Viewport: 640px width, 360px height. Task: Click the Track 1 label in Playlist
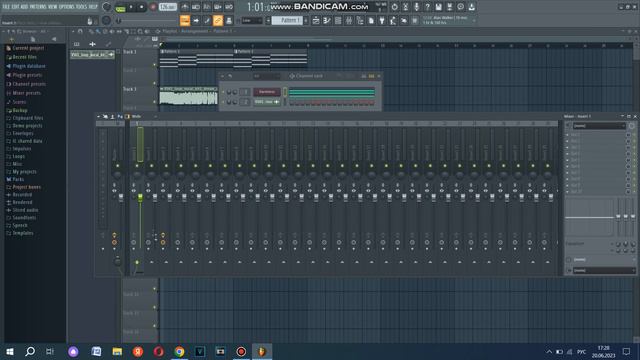(x=130, y=52)
